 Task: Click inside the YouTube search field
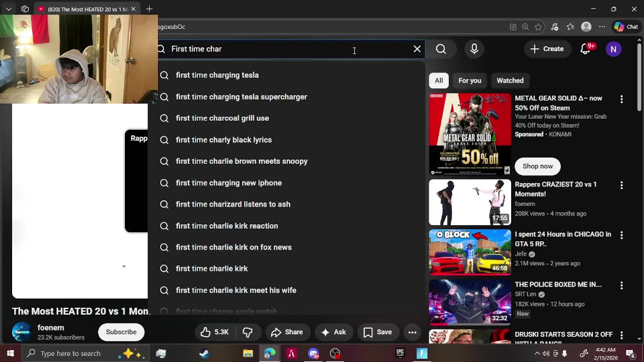(287, 49)
